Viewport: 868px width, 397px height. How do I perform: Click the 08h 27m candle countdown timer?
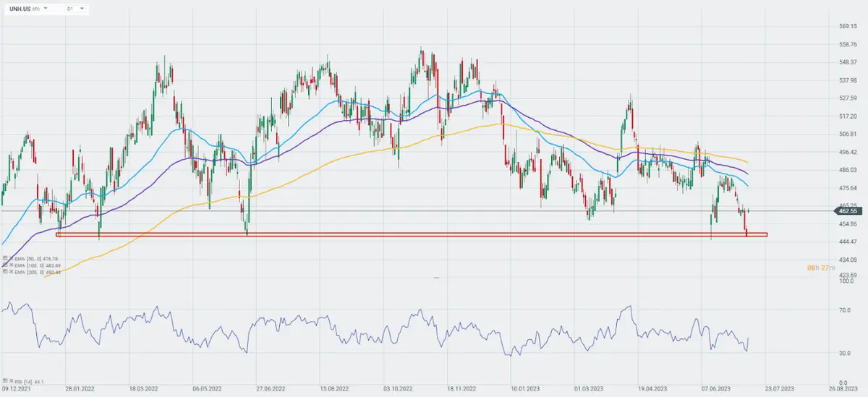[x=822, y=268]
